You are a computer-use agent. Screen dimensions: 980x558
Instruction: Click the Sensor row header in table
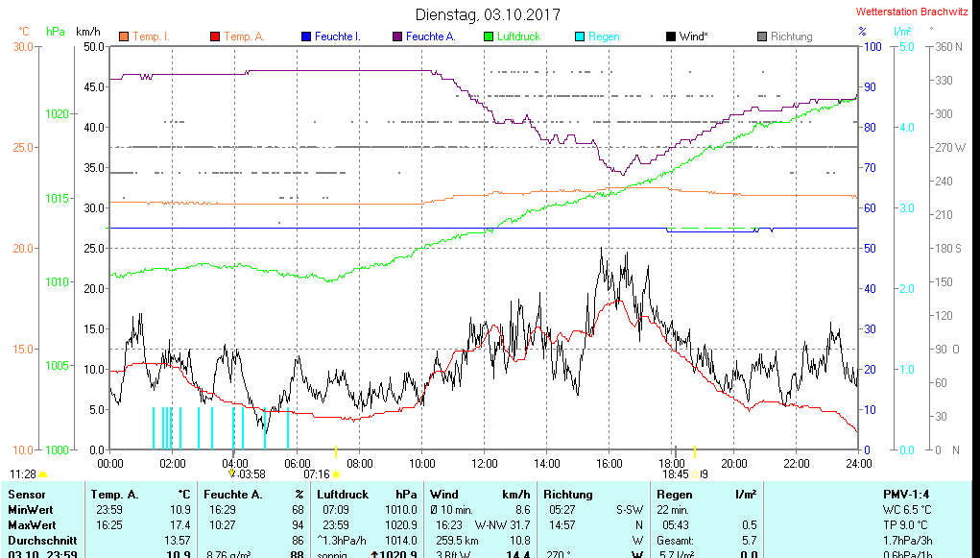(26, 494)
